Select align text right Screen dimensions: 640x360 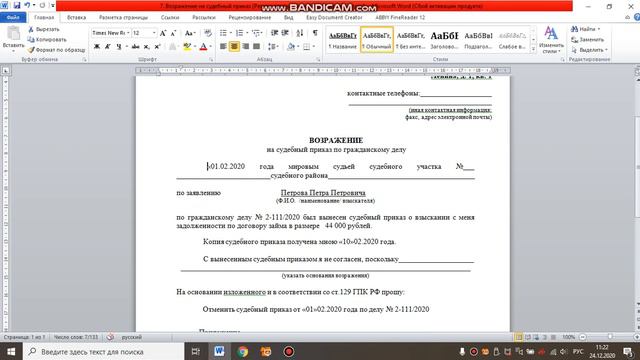[245, 47]
